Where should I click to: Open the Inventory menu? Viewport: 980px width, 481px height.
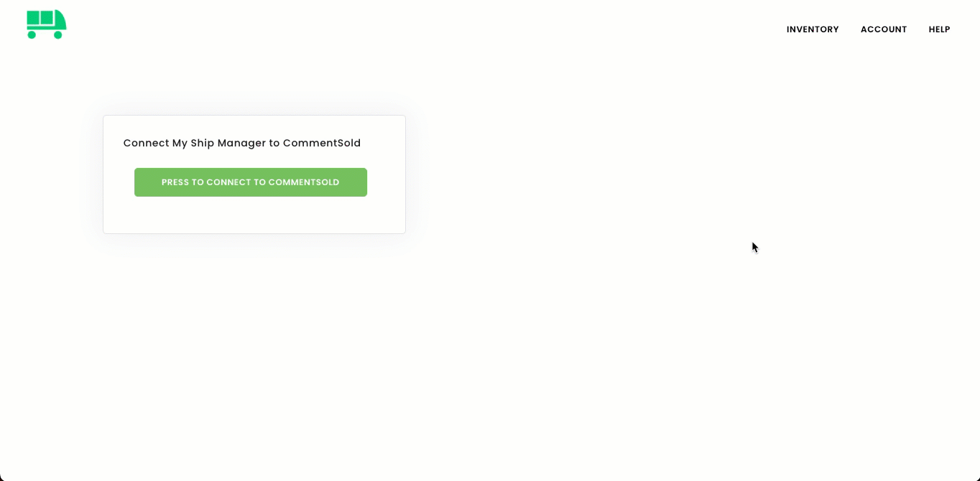point(813,29)
